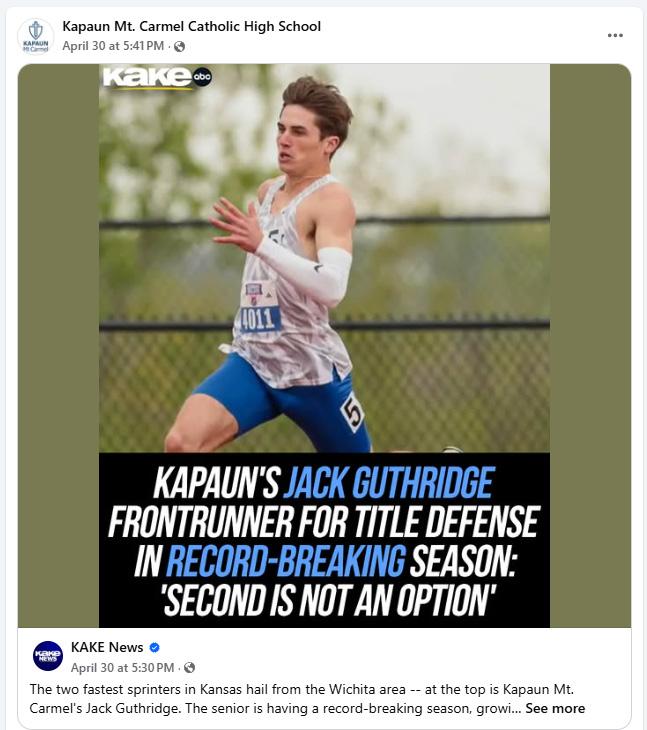The width and height of the screenshot is (647, 730).
Task: Click the race bib number 4011
Action: click(x=259, y=320)
